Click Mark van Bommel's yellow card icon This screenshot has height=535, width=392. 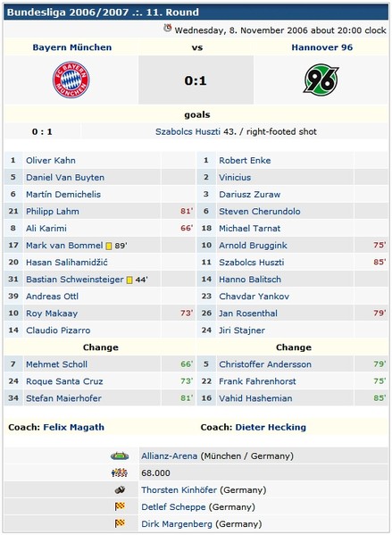(x=109, y=246)
